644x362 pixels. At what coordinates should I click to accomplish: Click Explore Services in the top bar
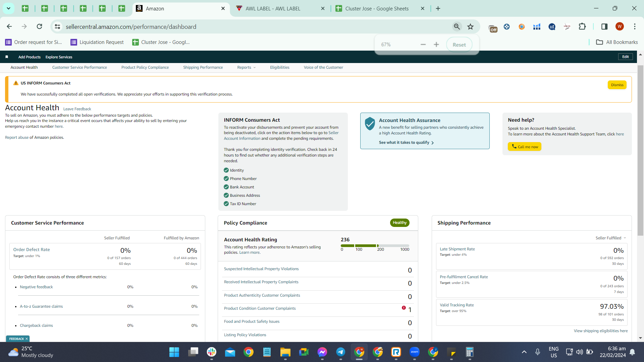point(59,57)
